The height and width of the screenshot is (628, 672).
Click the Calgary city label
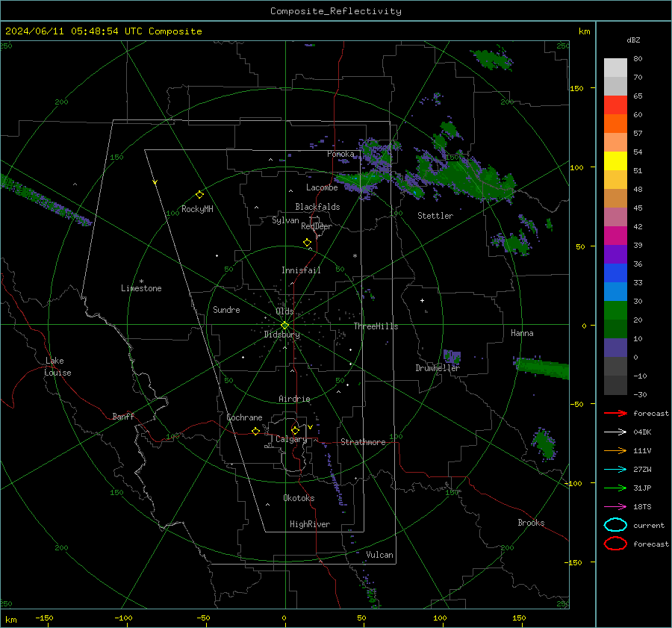click(x=291, y=439)
